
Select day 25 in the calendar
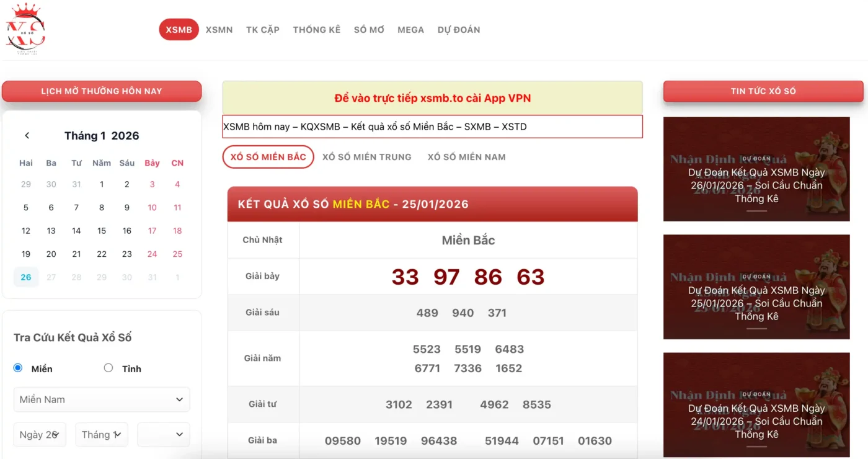(177, 254)
